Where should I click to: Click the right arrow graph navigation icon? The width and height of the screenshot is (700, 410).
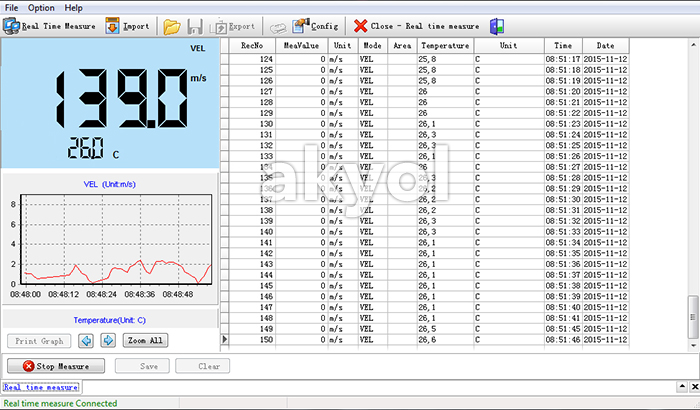click(108, 340)
